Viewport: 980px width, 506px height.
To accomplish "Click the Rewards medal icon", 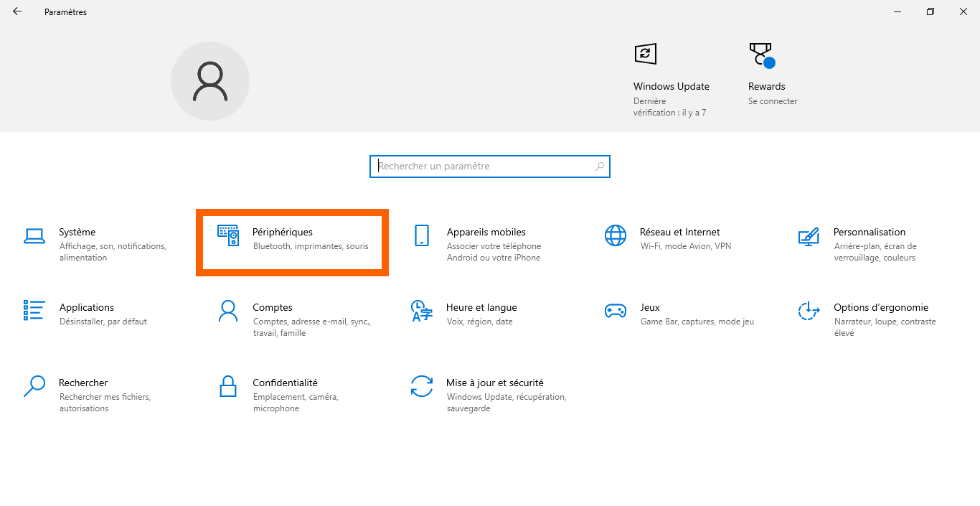I will coord(760,55).
